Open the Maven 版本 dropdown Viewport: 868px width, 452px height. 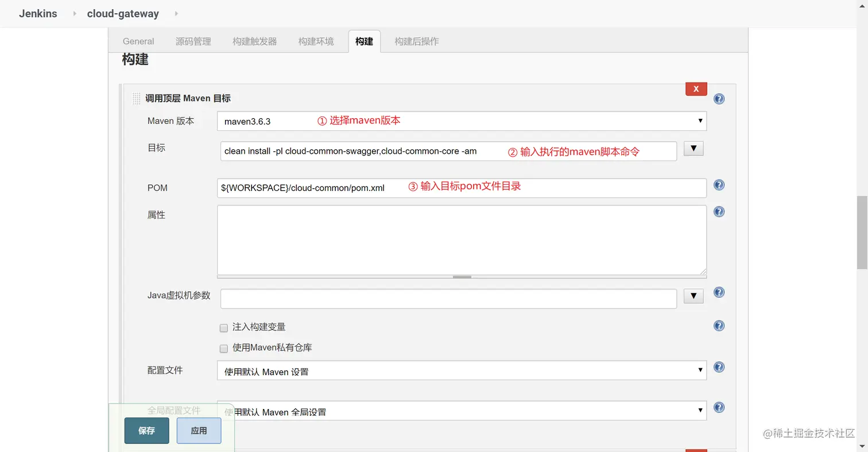pyautogui.click(x=462, y=121)
